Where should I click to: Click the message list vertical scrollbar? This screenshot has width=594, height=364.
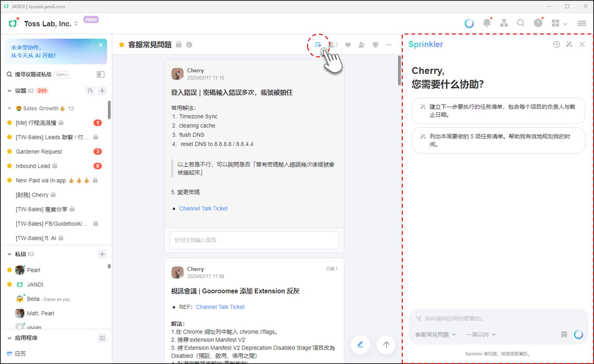pyautogui.click(x=399, y=70)
